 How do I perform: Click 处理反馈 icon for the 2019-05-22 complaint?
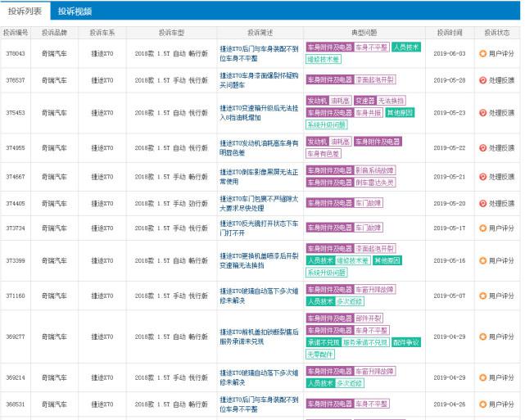pyautogui.click(x=482, y=148)
